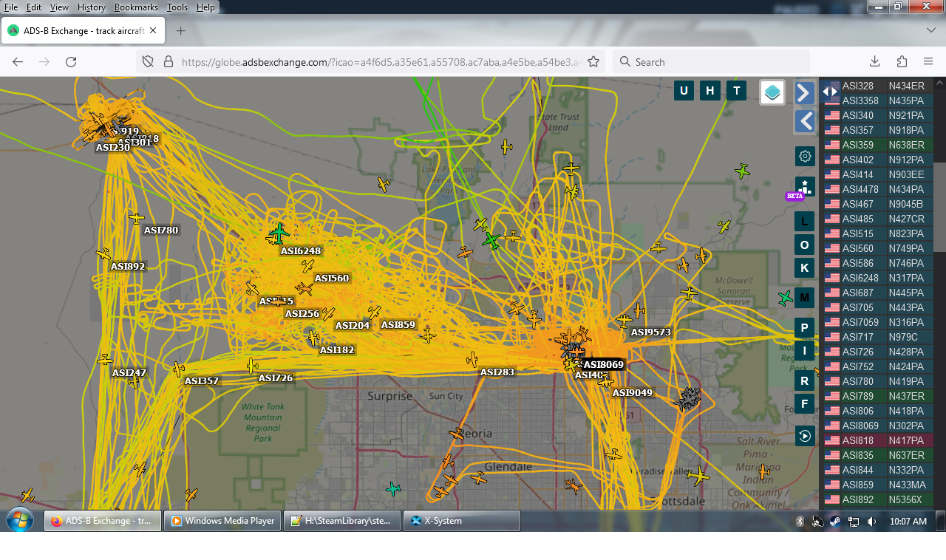Select ASI359 row in aircraft list
Image resolution: width=946 pixels, height=560 pixels.
(878, 145)
